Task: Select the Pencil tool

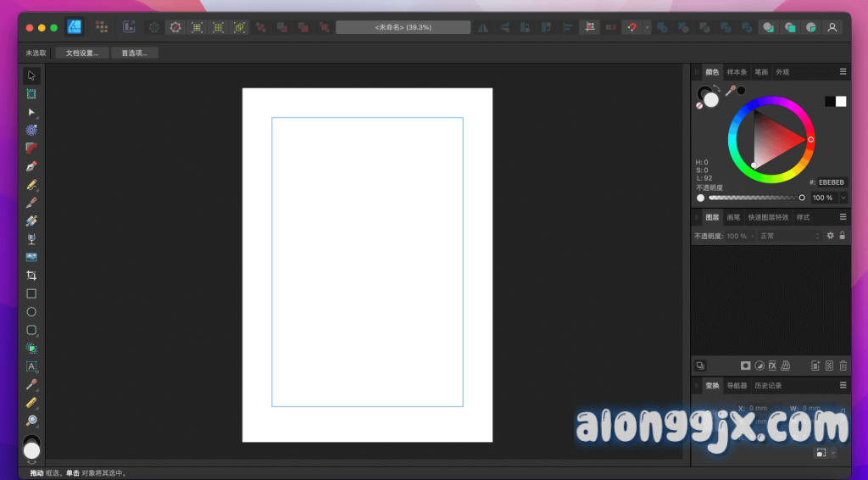Action: tap(31, 184)
